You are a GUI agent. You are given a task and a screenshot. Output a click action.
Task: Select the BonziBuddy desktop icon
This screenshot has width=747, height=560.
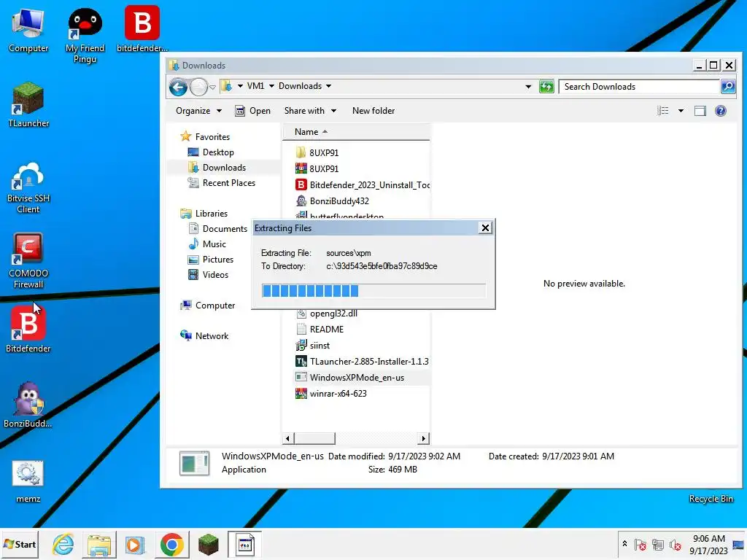coord(28,405)
